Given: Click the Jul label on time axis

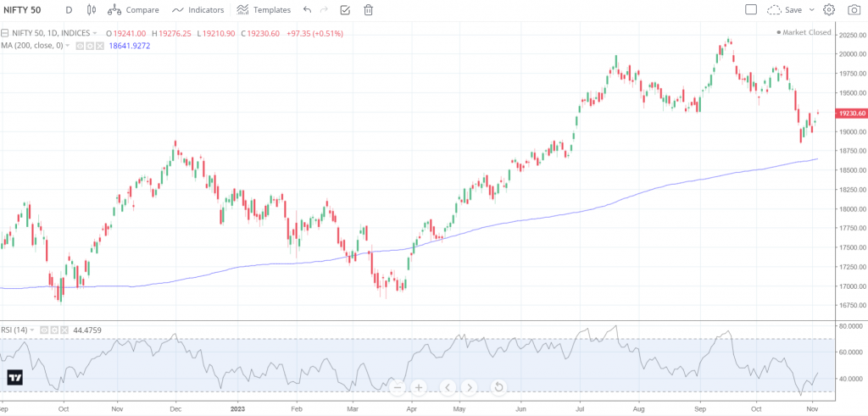Looking at the screenshot, I should click(x=580, y=411).
